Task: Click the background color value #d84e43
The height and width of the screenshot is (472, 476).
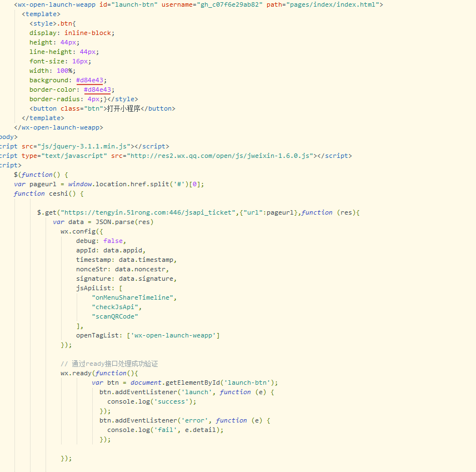Action: click(x=89, y=80)
